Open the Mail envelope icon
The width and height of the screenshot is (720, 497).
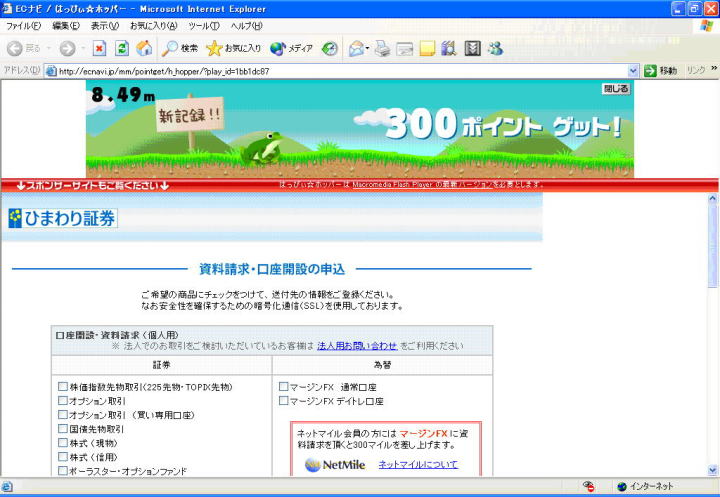(356, 48)
